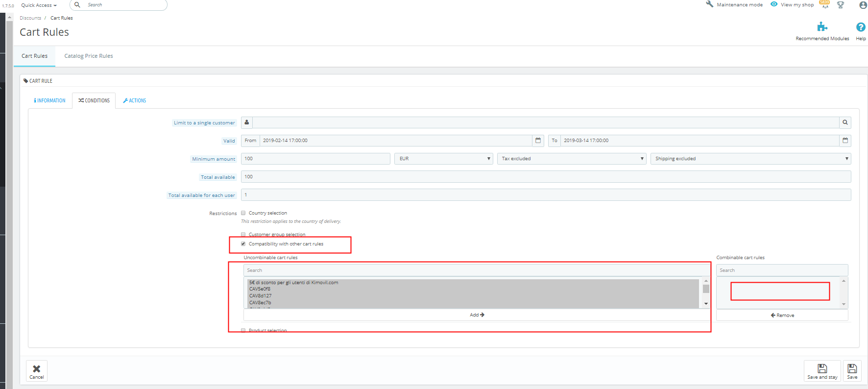Image resolution: width=868 pixels, height=389 pixels.
Task: Click the Total available label
Action: click(218, 177)
